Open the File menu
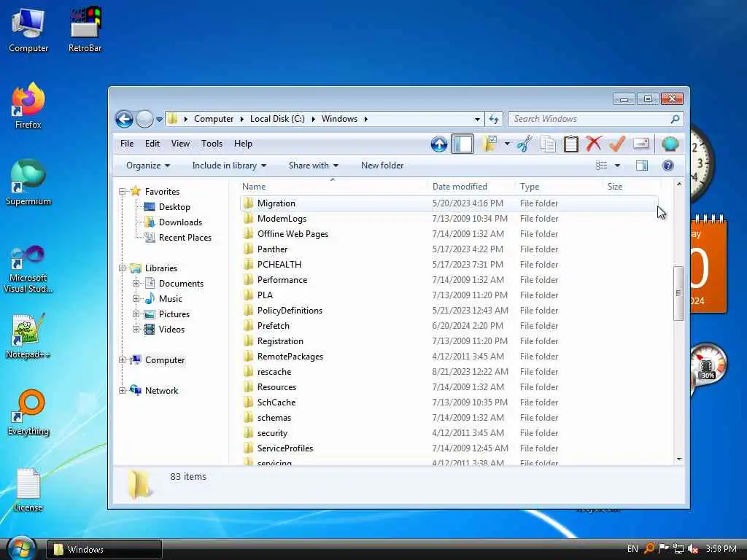The height and width of the screenshot is (560, 747). pyautogui.click(x=127, y=144)
